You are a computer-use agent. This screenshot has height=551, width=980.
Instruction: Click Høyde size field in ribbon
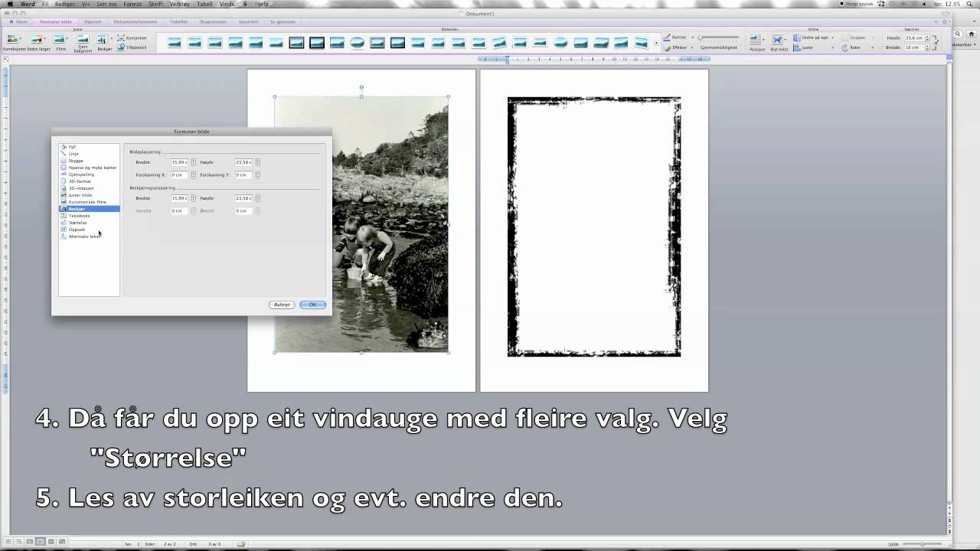coord(915,37)
